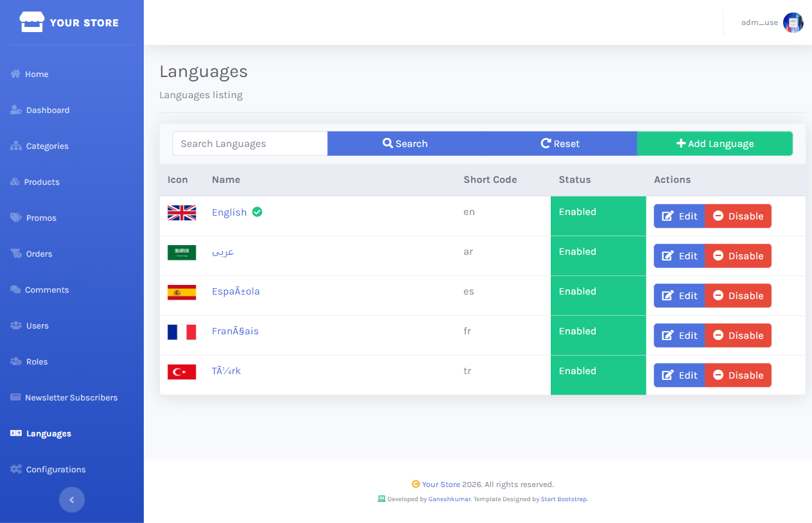Click the Languages sidebar icon

pos(16,433)
